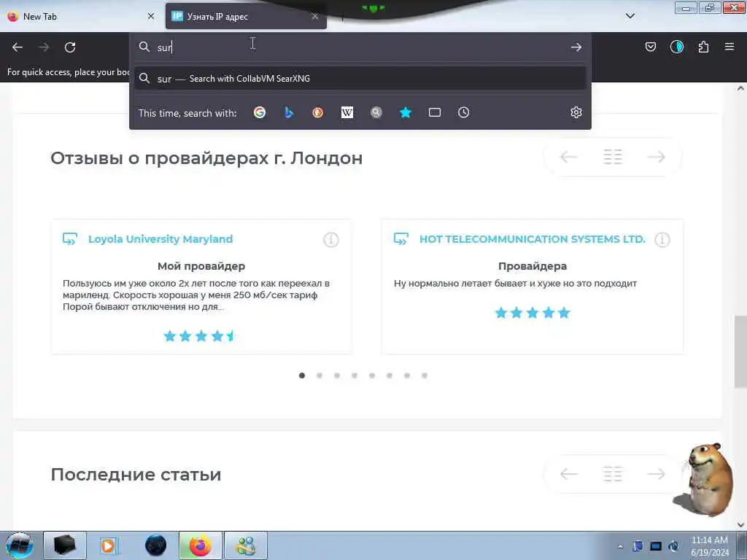Open Firefox from the taskbar
Image resolution: width=747 pixels, height=560 pixels.
coord(201,545)
